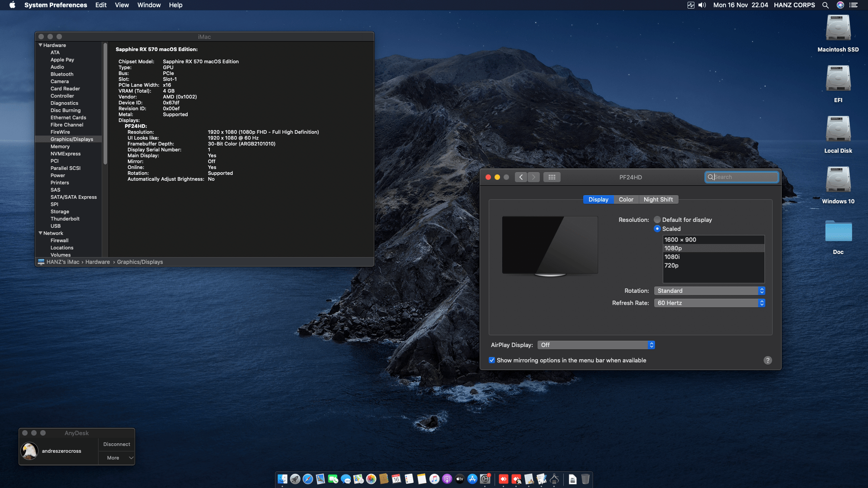Open the Safari icon in Dock
This screenshot has width=868, height=488.
point(308,479)
